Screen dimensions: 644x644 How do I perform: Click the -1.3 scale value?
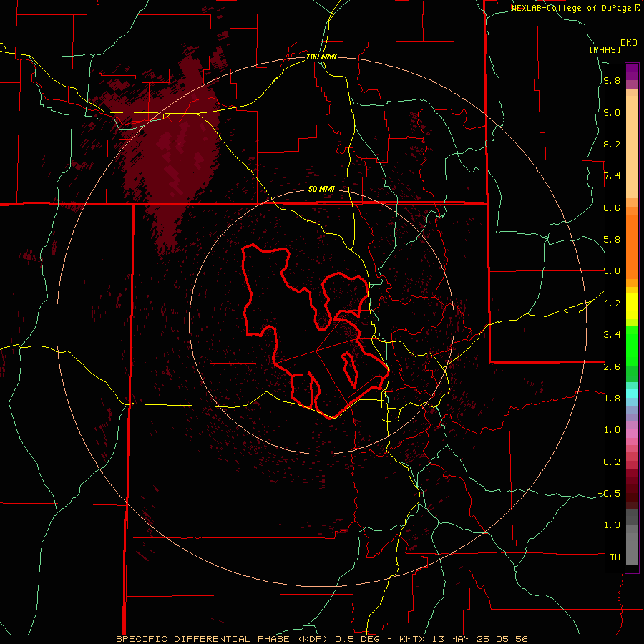(609, 525)
